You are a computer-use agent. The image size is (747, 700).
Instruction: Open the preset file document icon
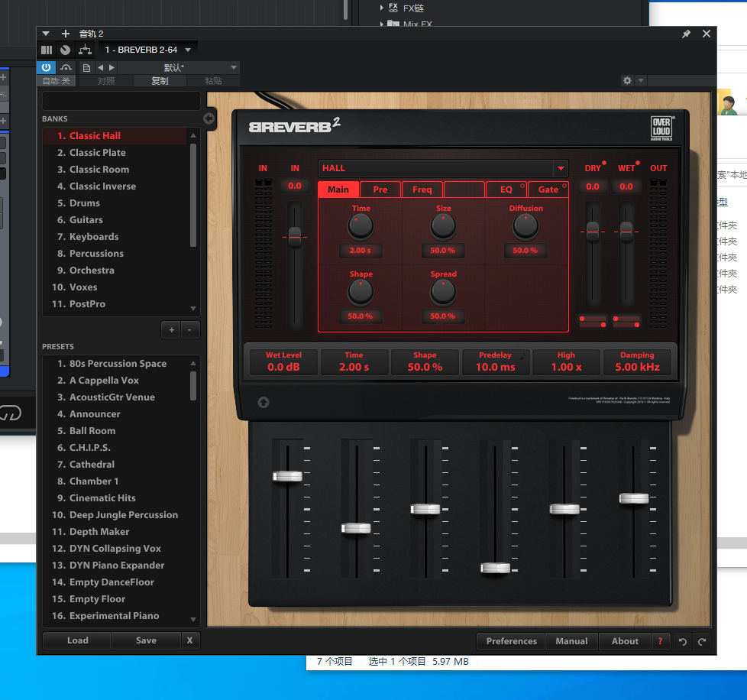pyautogui.click(x=86, y=68)
